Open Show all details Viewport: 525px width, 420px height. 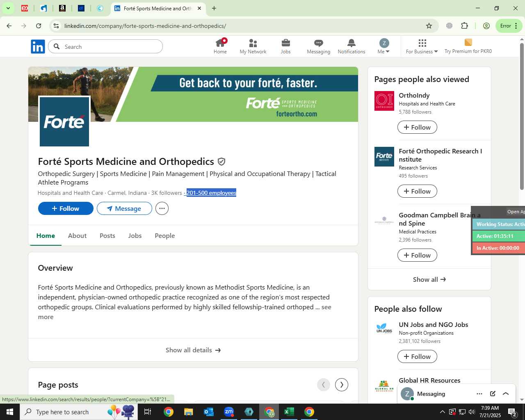193,350
